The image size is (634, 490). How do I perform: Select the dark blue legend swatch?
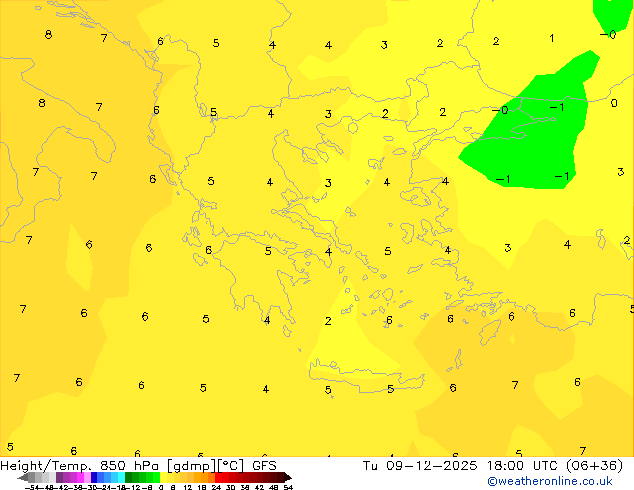[x=94, y=477]
